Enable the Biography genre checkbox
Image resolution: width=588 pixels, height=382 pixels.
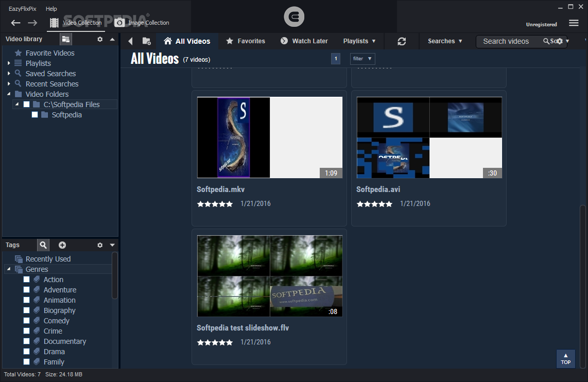(x=27, y=310)
